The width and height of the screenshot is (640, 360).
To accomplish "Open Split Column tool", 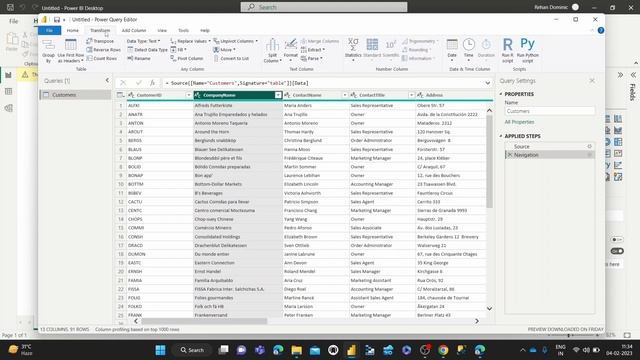I will coord(272,50).
